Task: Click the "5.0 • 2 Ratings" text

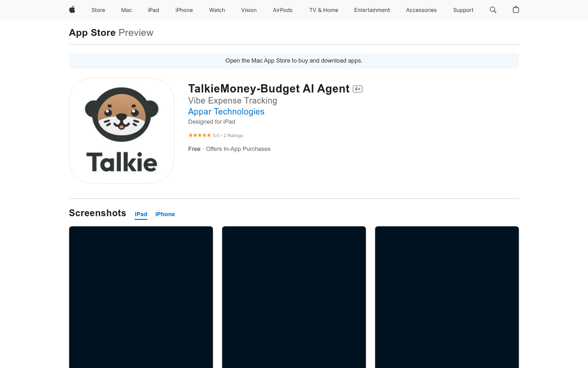Action: (228, 136)
